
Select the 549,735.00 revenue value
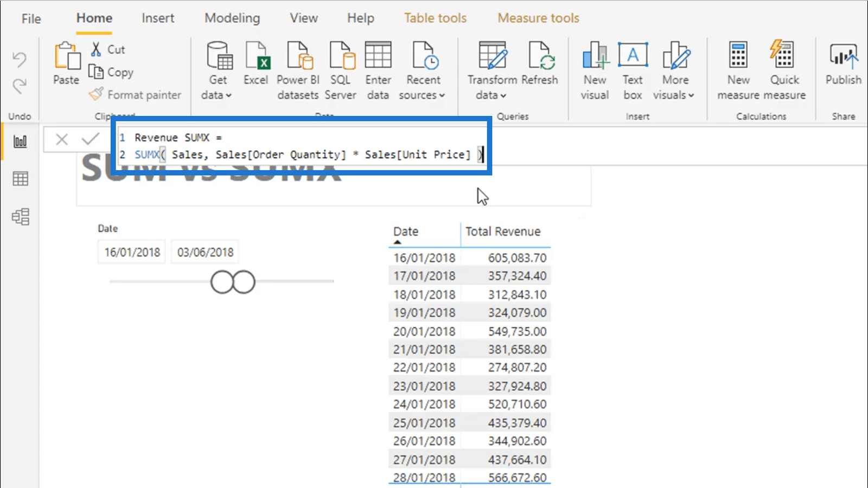tap(517, 331)
